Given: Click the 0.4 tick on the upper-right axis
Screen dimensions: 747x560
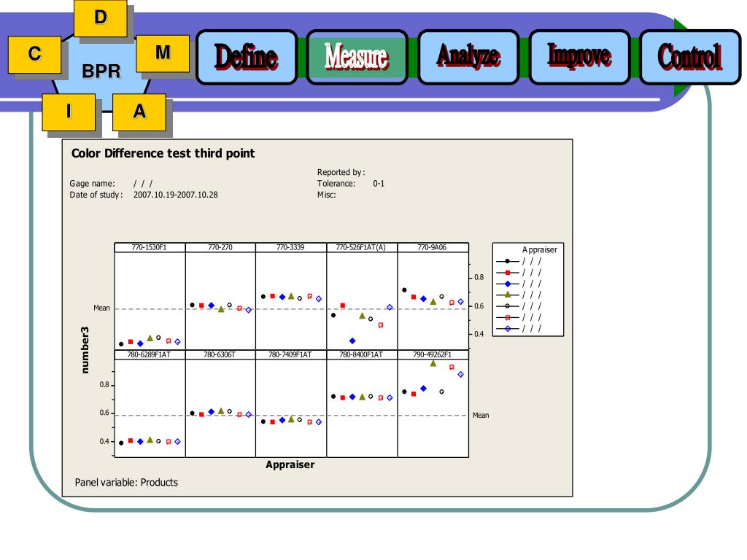Looking at the screenshot, I should point(479,334).
